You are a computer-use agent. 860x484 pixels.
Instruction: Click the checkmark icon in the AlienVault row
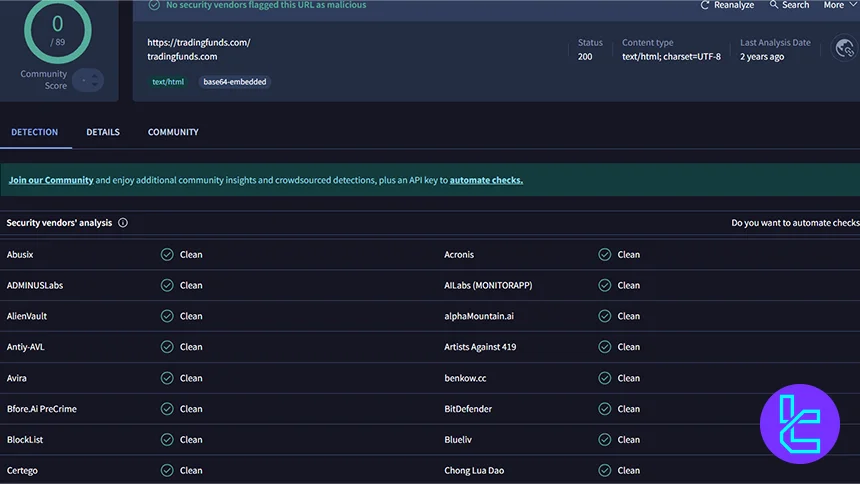coord(167,316)
